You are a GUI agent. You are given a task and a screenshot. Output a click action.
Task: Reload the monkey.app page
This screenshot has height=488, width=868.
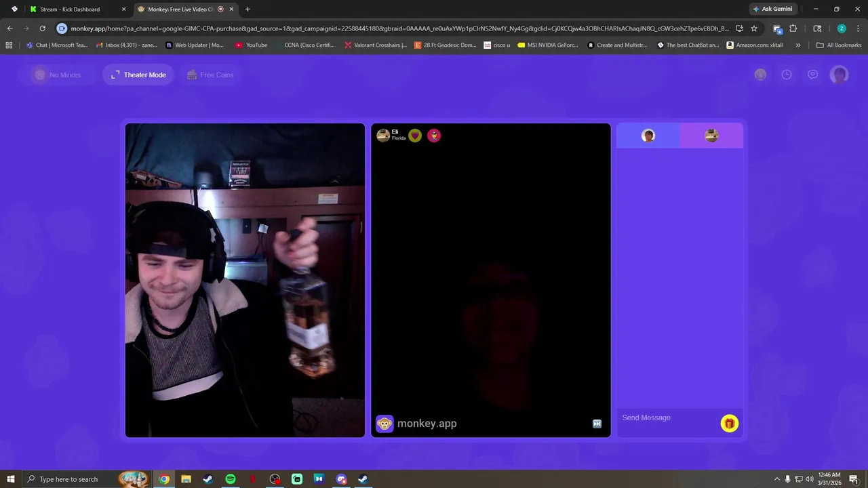pyautogui.click(x=42, y=28)
